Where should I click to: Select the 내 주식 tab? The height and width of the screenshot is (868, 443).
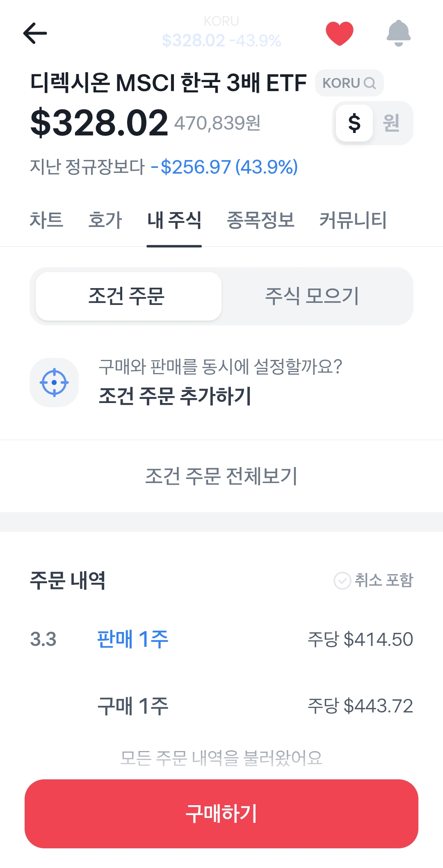click(x=174, y=220)
